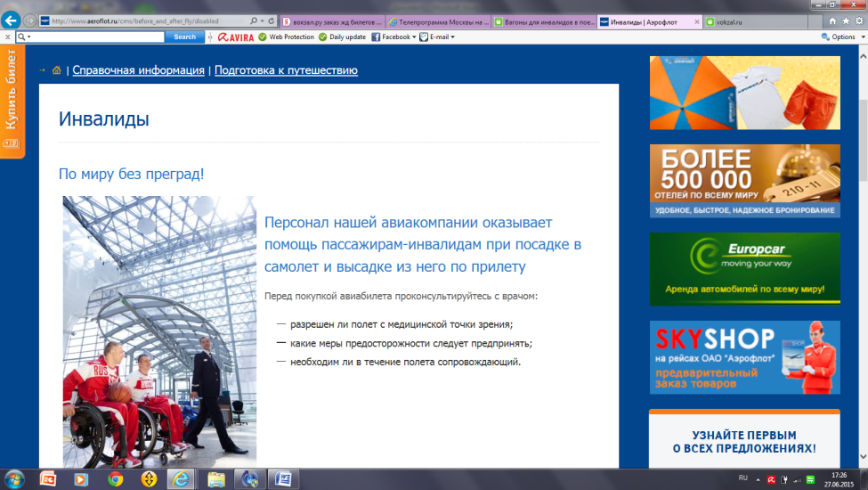Image resolution: width=868 pixels, height=490 pixels.
Task: Click 'По миру без преград!' heading
Action: coord(131,174)
